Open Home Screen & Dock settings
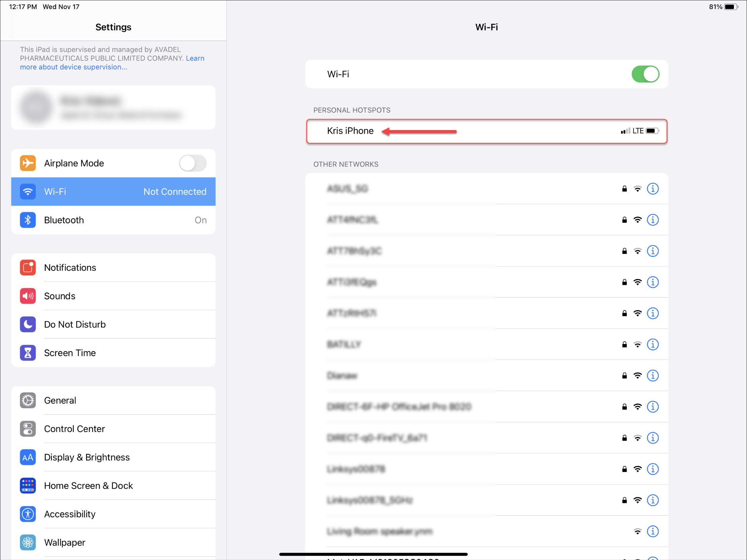 coord(113,485)
